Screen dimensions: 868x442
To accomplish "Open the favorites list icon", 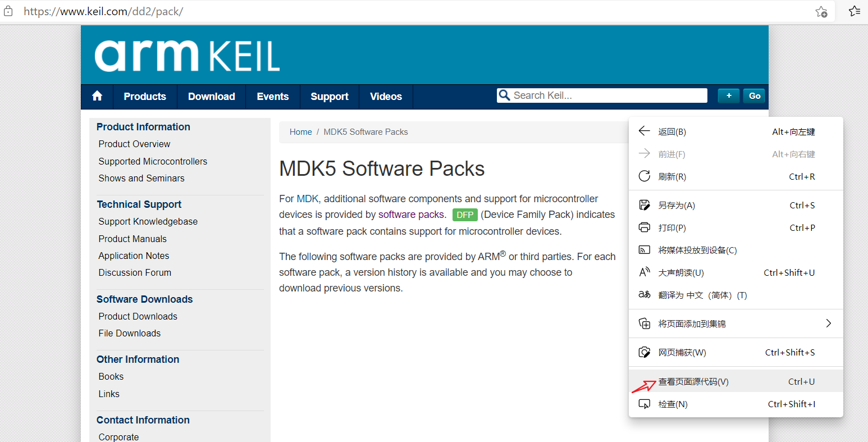I will 855,11.
